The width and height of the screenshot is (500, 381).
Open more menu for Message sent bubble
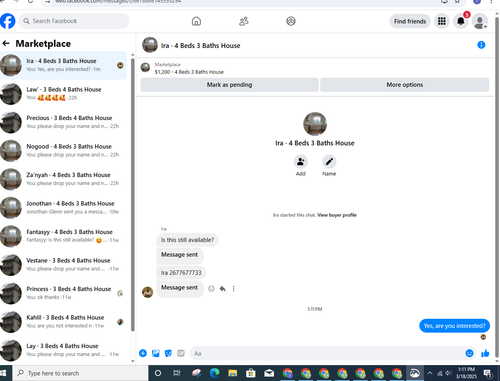tap(233, 289)
